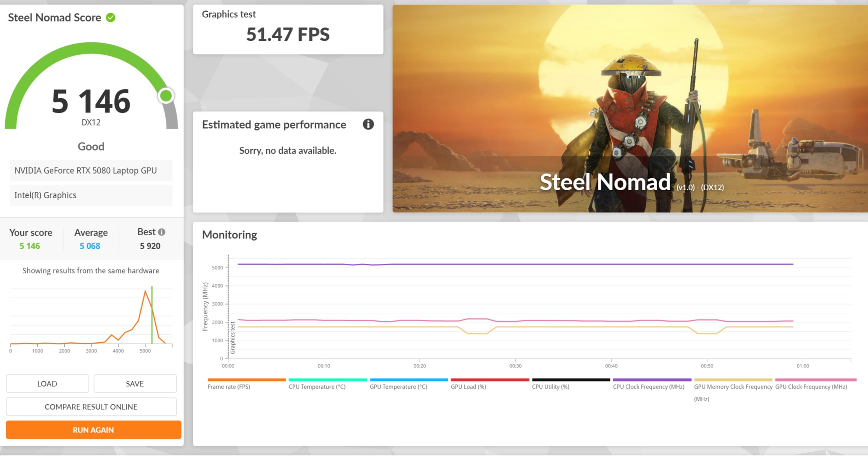Click the LOAD button

click(47, 384)
